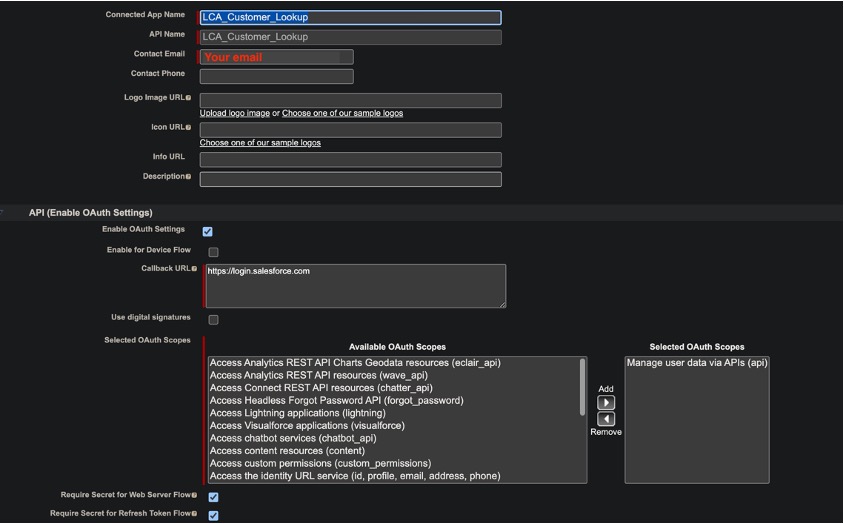Uncheck Enable OAuth Settings checkbox
Viewport: 844px width, 524px height.
[x=207, y=232]
